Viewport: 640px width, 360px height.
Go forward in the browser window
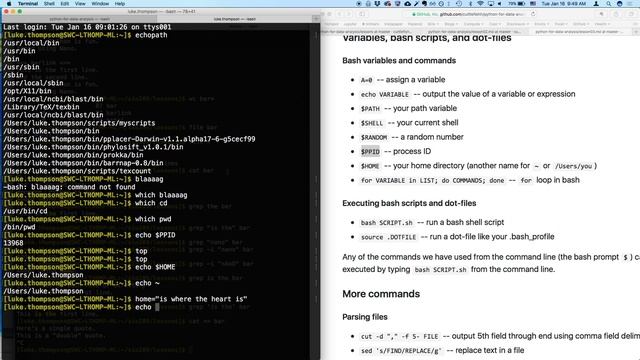point(349,14)
